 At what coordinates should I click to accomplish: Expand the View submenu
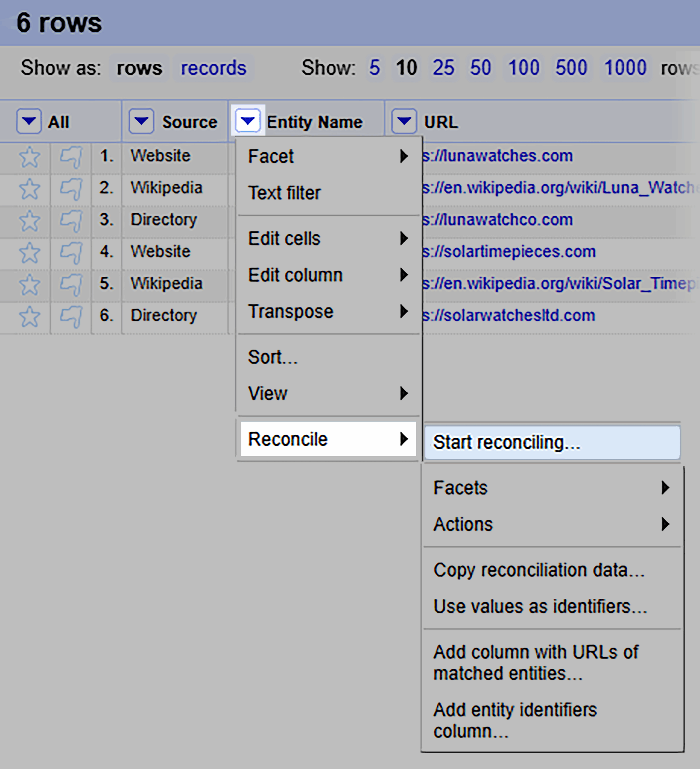click(328, 393)
